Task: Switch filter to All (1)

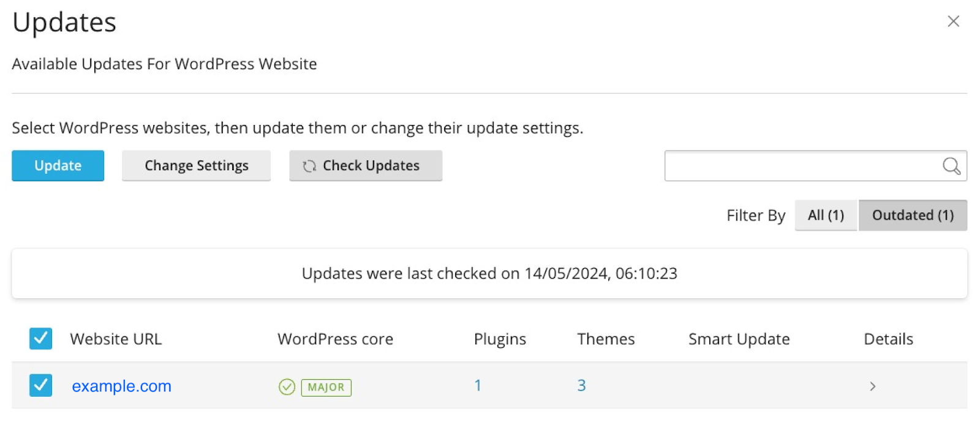Action: 826,216
